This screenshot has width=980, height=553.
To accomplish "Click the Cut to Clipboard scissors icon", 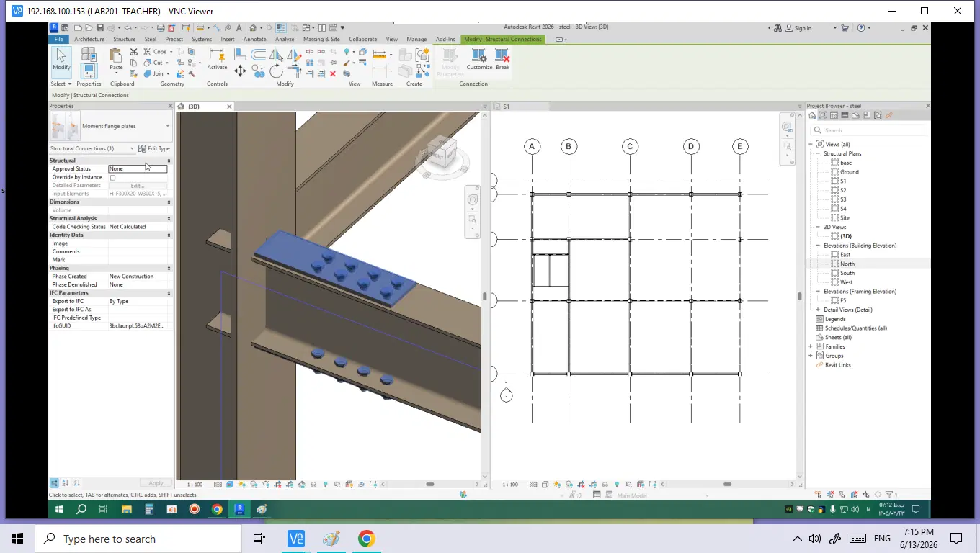I will pos(134,52).
